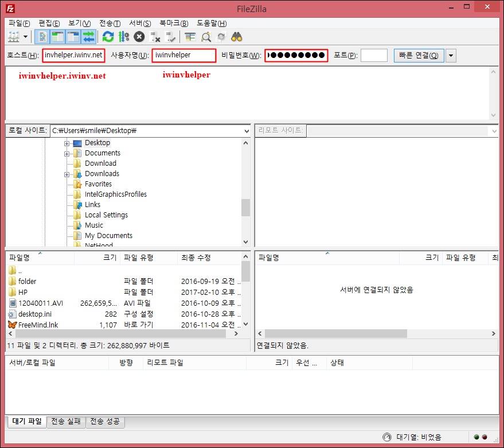Open the 보기(V) menu
The width and height of the screenshot is (504, 448).
coord(79,23)
